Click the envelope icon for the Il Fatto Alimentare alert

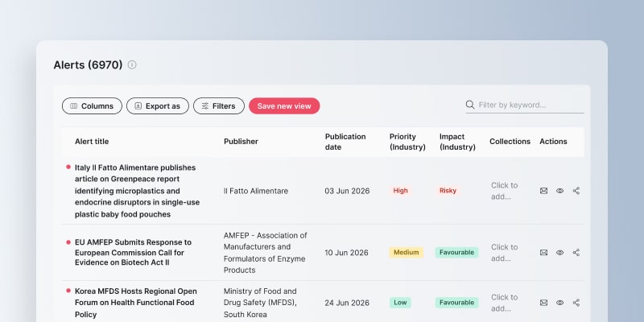coord(544,191)
